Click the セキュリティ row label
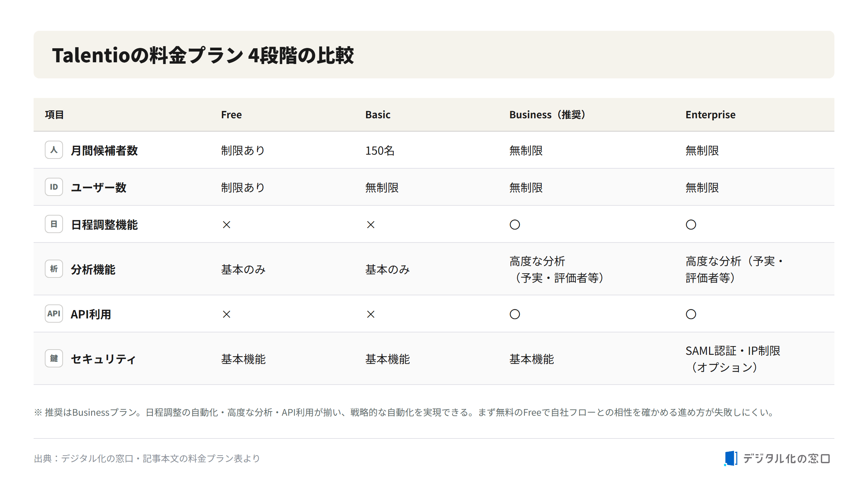 pos(103,359)
